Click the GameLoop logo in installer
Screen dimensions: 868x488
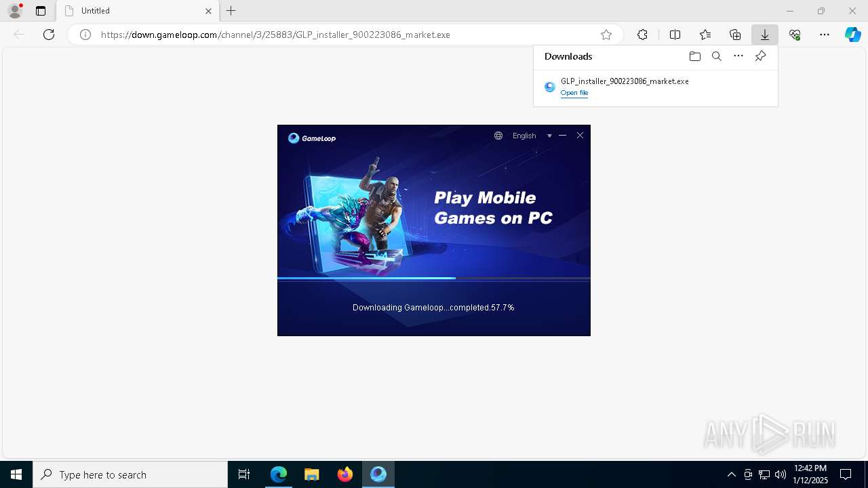[312, 138]
